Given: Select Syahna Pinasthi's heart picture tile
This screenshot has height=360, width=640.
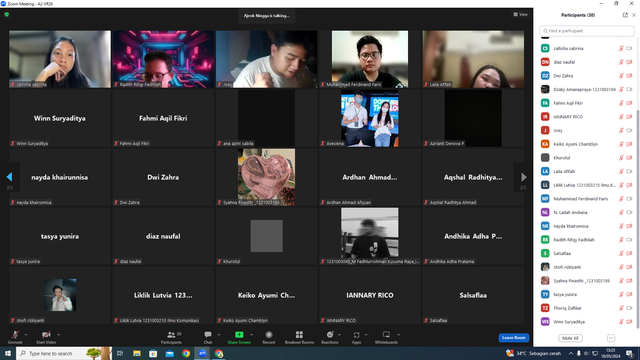Looking at the screenshot, I should click(267, 177).
